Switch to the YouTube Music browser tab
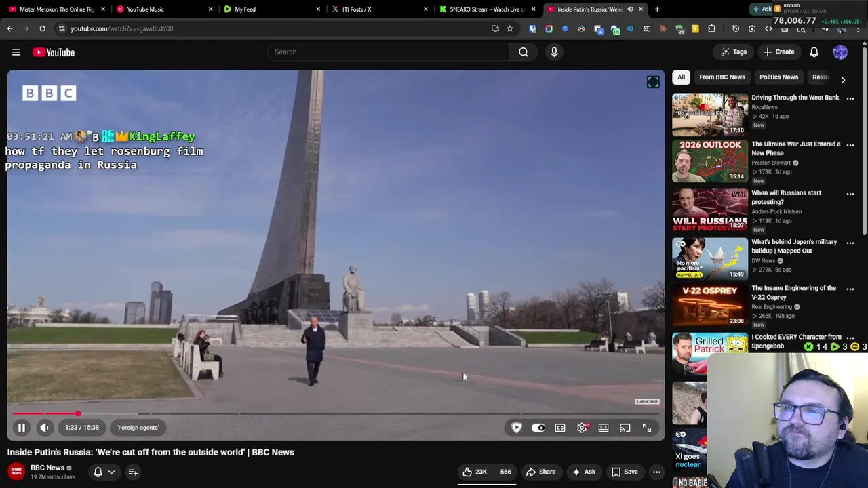The width and height of the screenshot is (868, 488). (x=163, y=9)
